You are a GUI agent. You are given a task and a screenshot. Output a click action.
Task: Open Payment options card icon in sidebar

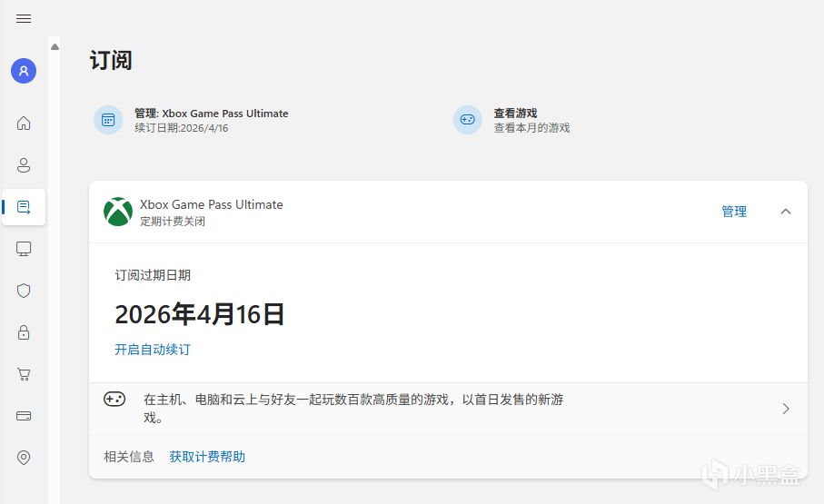click(24, 416)
